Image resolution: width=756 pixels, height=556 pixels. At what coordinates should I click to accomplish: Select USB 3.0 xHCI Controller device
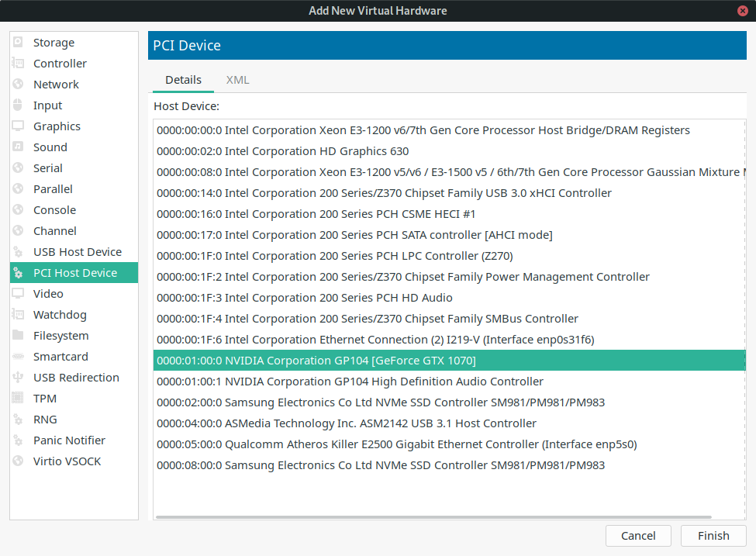pyautogui.click(x=449, y=193)
